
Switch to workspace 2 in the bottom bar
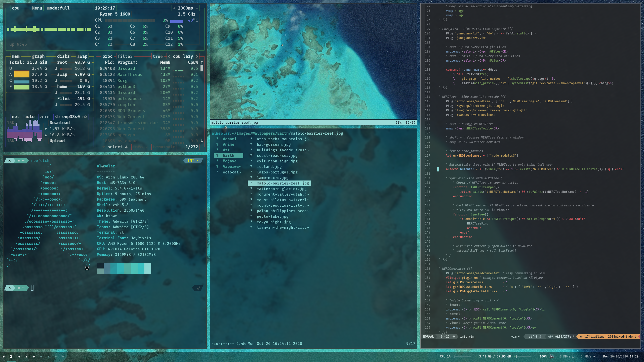(11, 356)
